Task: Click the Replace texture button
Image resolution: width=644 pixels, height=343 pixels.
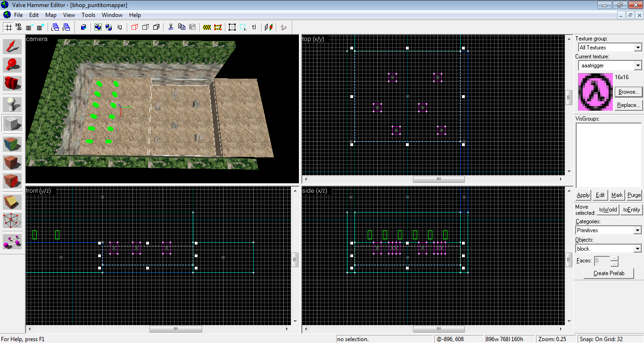Action: pyautogui.click(x=628, y=105)
